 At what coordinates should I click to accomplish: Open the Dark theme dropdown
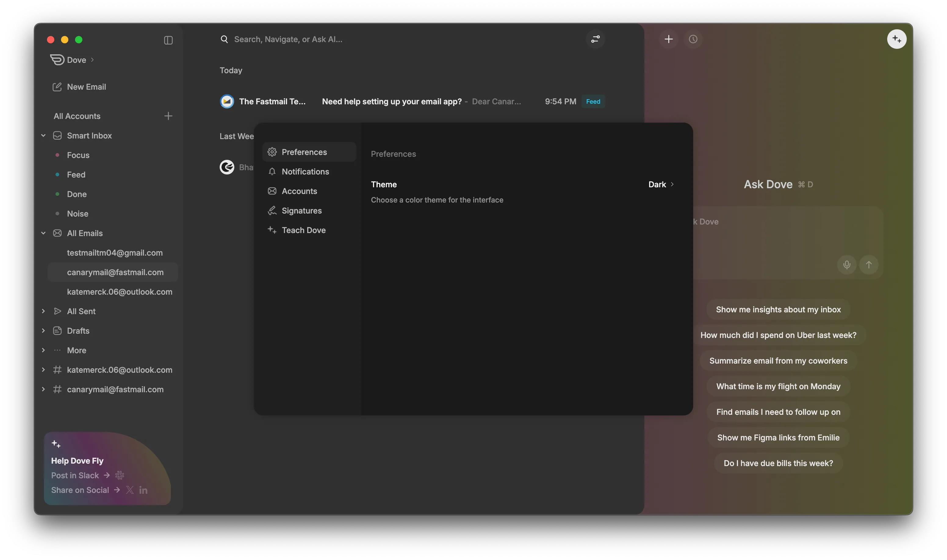(661, 185)
